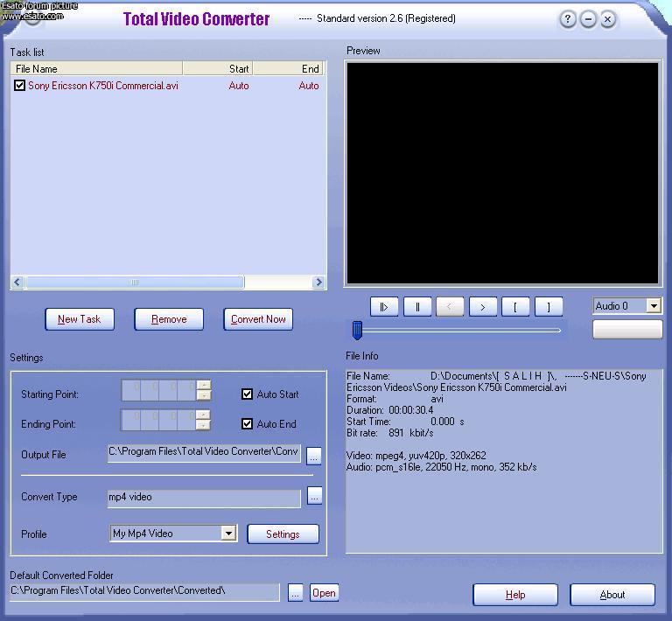
Task: Click the Duration 00:00:30.4 text
Action: pyautogui.click(x=390, y=410)
